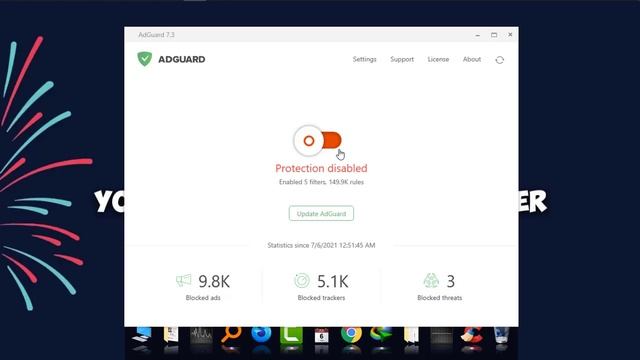Image resolution: width=640 pixels, height=360 pixels.
Task: Open the computer monitor dock icon
Action: coord(142,335)
